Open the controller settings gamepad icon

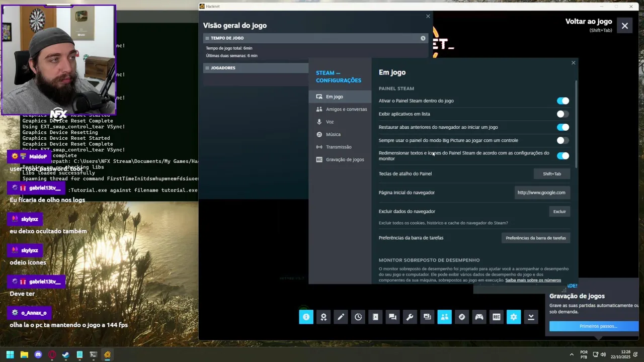coord(479,317)
